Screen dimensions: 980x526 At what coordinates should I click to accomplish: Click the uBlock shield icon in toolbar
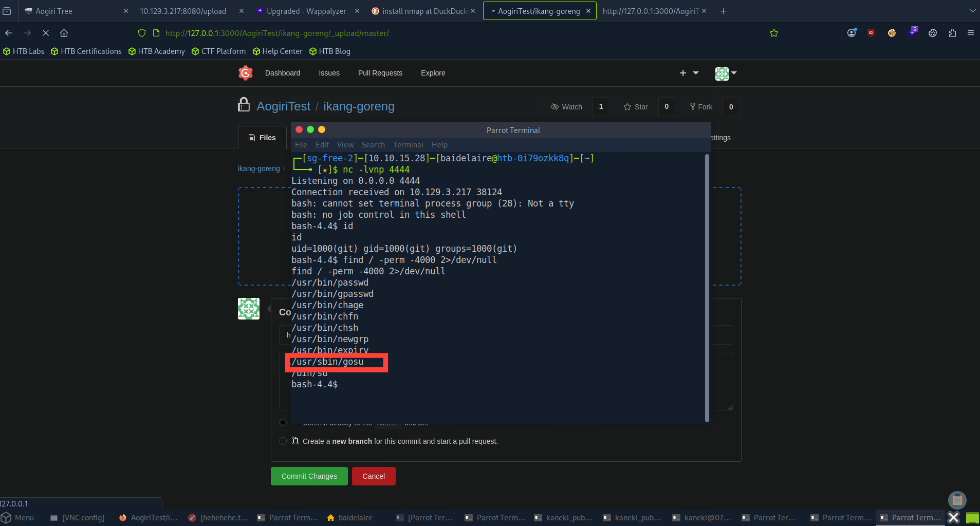point(871,33)
